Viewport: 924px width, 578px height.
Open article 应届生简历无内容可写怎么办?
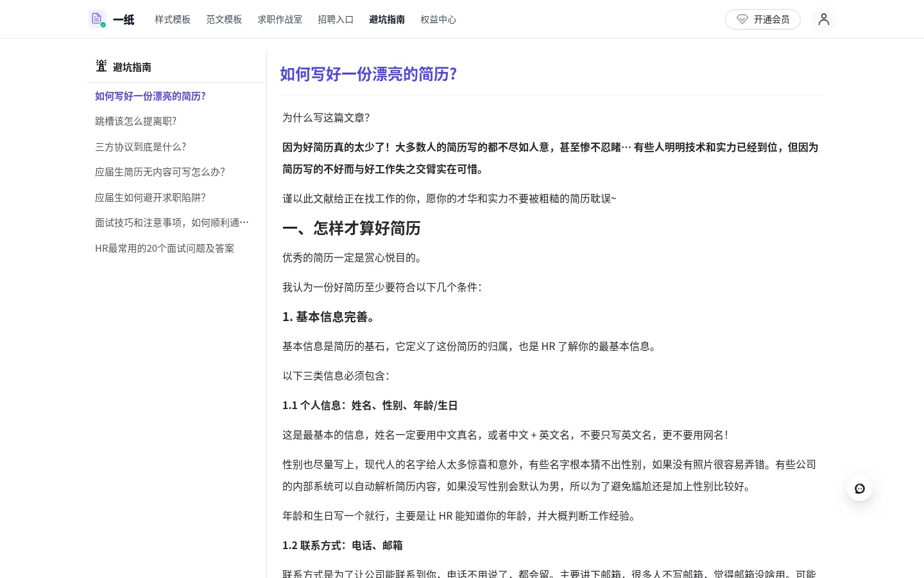tap(160, 172)
